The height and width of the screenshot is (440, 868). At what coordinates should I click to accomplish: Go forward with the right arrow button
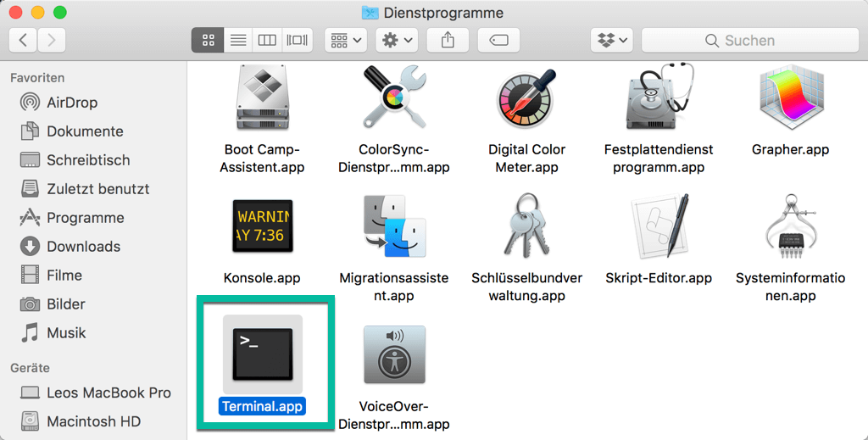52,40
